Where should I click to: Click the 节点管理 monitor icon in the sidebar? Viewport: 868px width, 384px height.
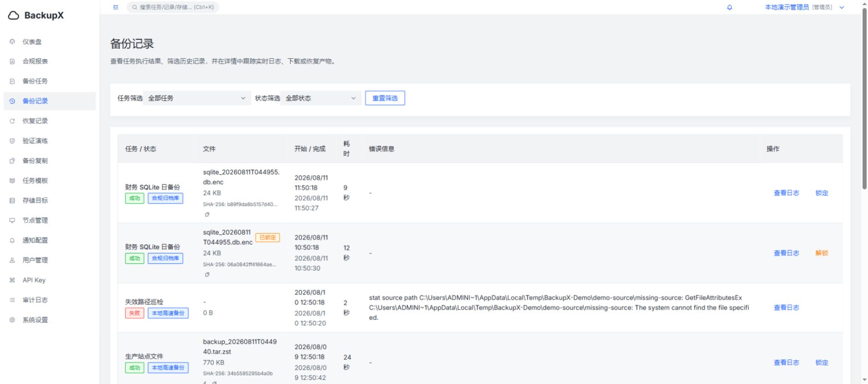pos(12,220)
